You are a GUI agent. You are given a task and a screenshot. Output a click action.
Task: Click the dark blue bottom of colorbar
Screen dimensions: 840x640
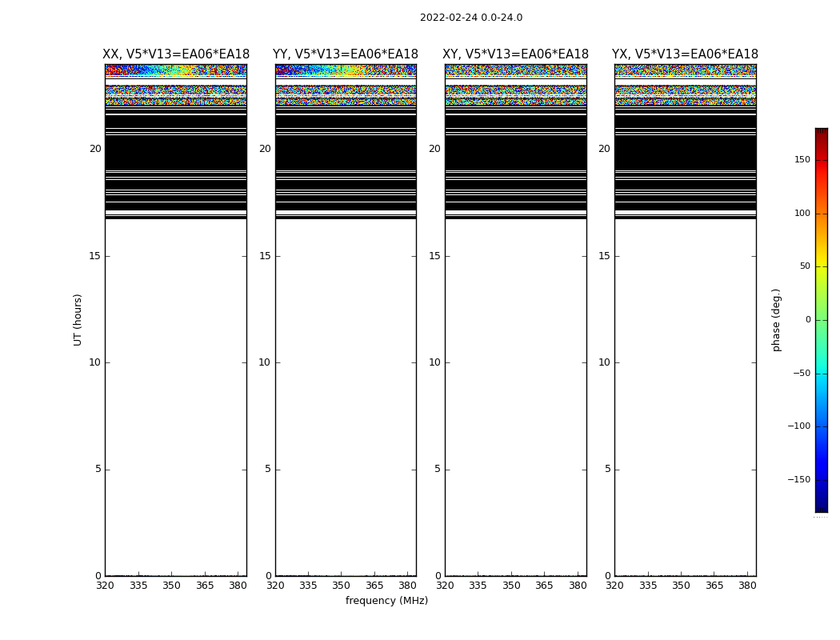click(821, 506)
